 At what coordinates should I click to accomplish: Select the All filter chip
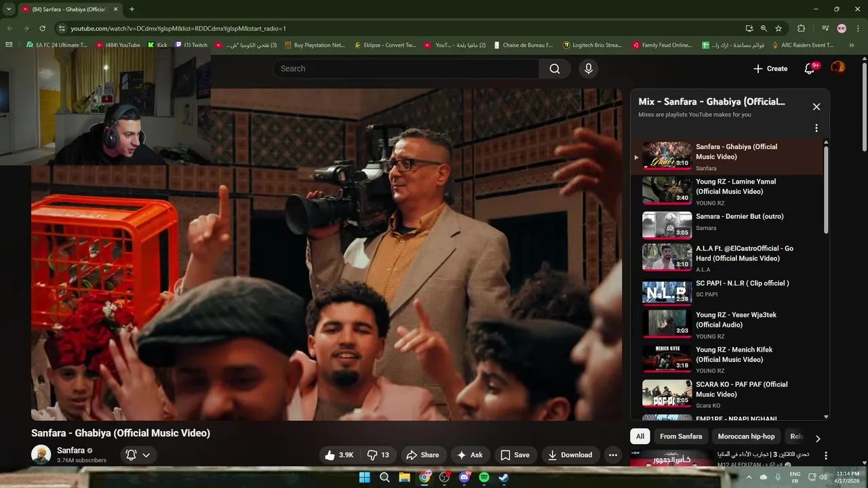click(639, 436)
